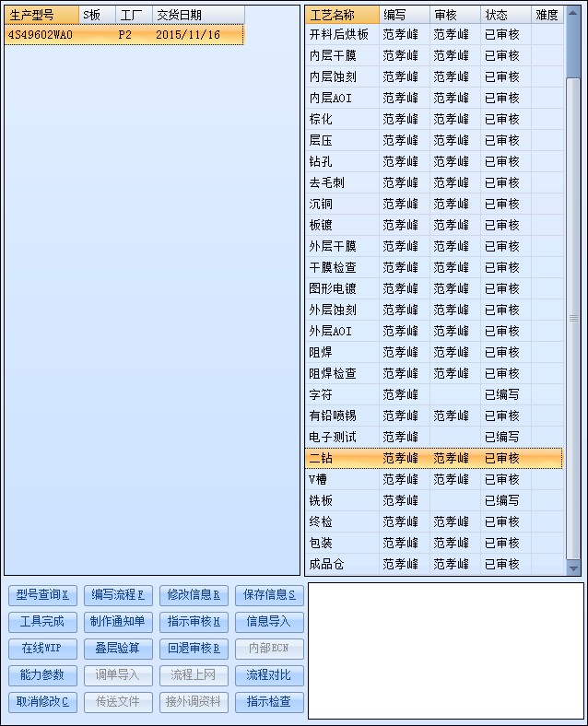
Task: Click the S板 column header
Action: coord(97,16)
